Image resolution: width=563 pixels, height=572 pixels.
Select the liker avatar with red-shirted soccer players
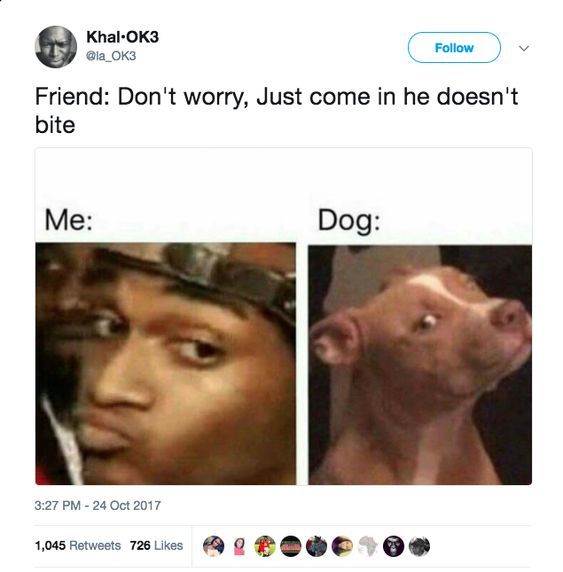tap(265, 546)
